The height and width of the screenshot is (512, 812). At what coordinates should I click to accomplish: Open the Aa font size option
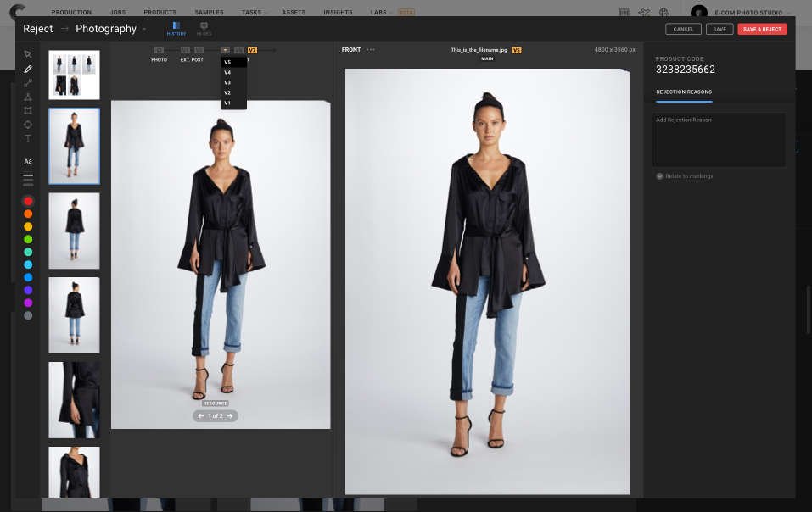tap(28, 161)
